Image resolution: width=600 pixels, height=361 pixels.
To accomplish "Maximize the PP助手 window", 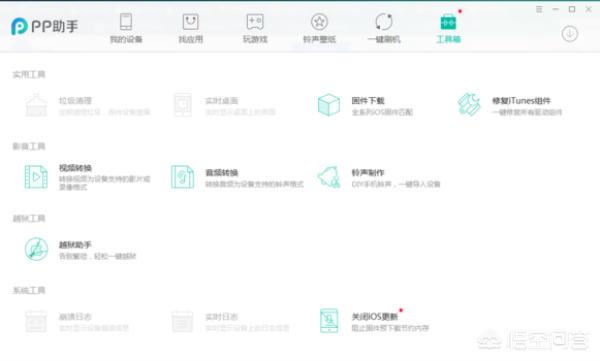I will point(572,9).
